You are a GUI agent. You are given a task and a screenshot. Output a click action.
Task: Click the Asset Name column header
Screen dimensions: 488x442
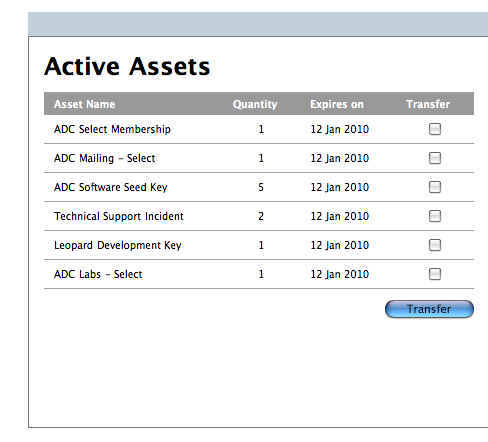coord(85,104)
